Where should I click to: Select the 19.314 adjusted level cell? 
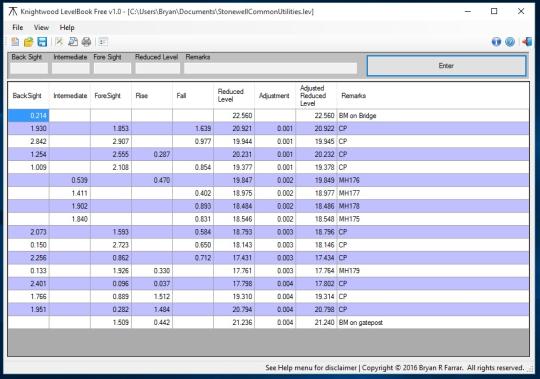[316, 296]
